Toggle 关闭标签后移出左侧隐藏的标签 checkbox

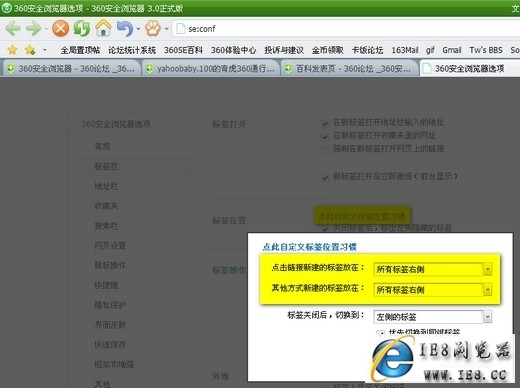[x=325, y=229]
